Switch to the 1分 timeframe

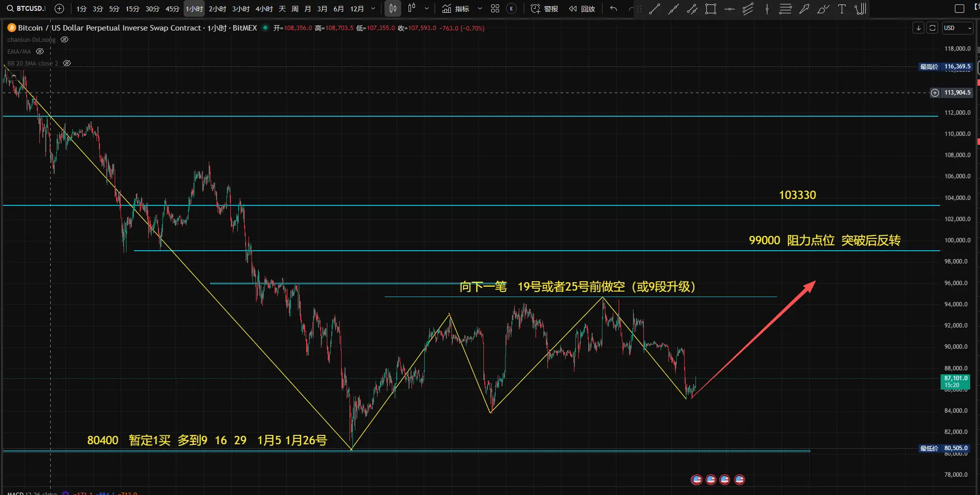81,9
